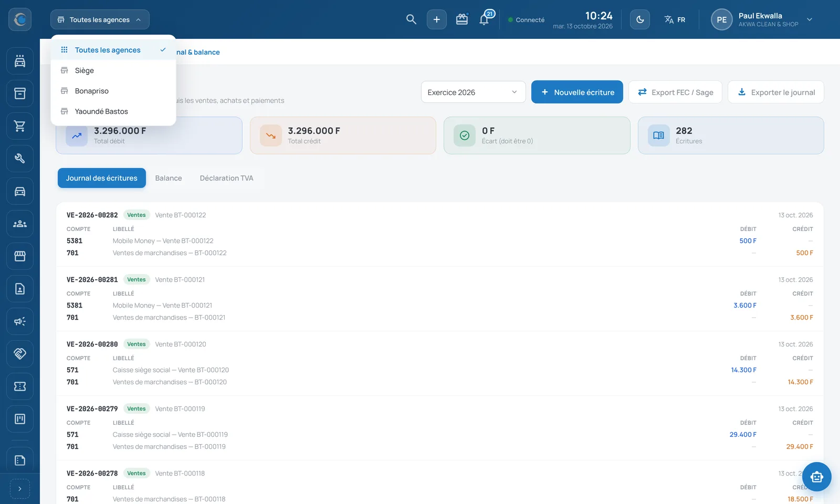Click Export FEC / Sage button
This screenshot has width=840, height=504.
675,92
